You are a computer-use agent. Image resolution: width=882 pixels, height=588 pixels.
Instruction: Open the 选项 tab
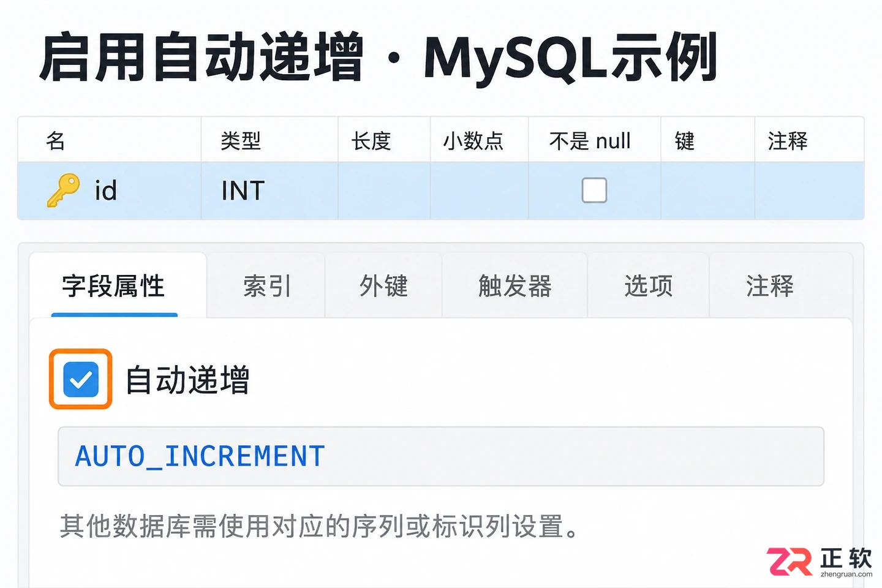point(649,286)
